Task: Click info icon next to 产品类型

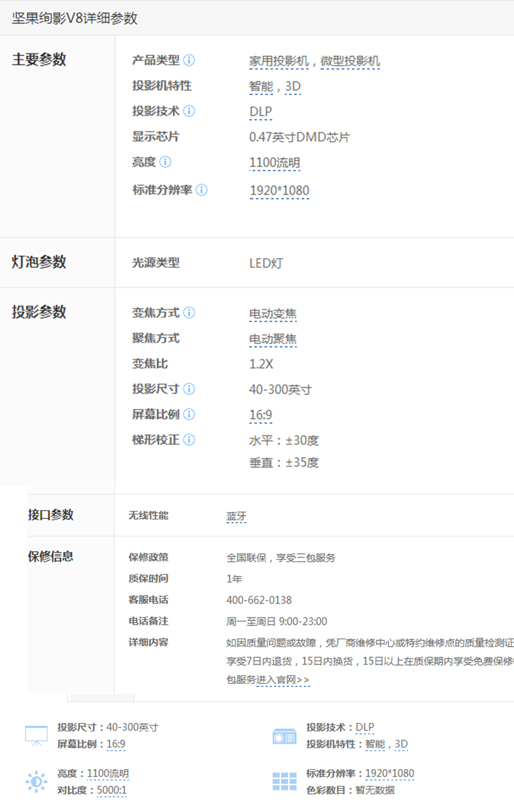Action: (x=189, y=60)
